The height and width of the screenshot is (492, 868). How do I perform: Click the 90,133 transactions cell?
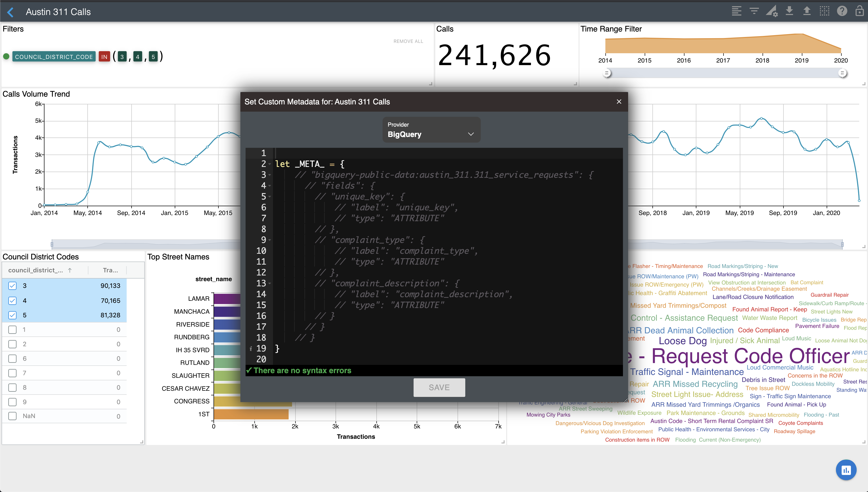pyautogui.click(x=110, y=286)
